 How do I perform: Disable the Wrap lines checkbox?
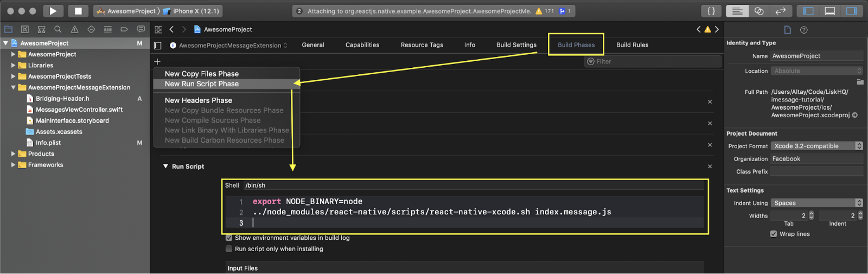click(x=774, y=234)
